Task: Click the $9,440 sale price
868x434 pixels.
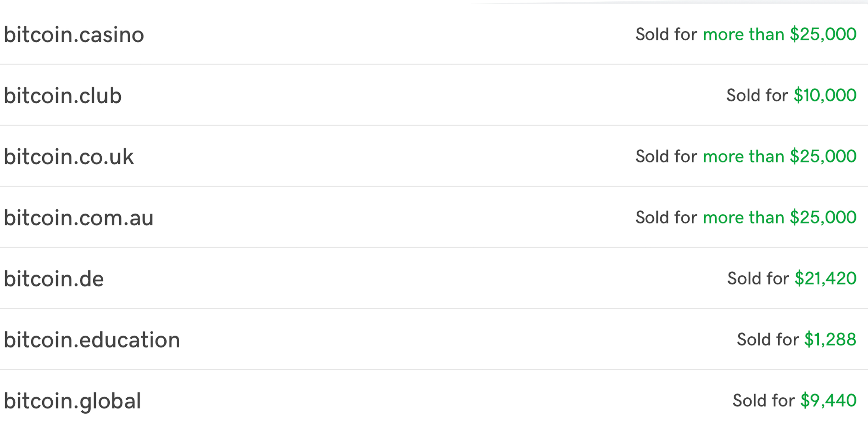Action: [x=829, y=400]
